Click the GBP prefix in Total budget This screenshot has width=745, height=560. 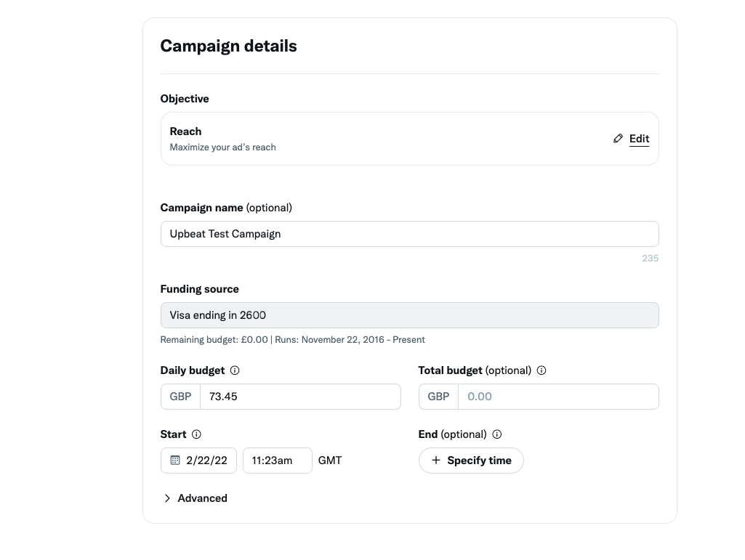click(438, 397)
